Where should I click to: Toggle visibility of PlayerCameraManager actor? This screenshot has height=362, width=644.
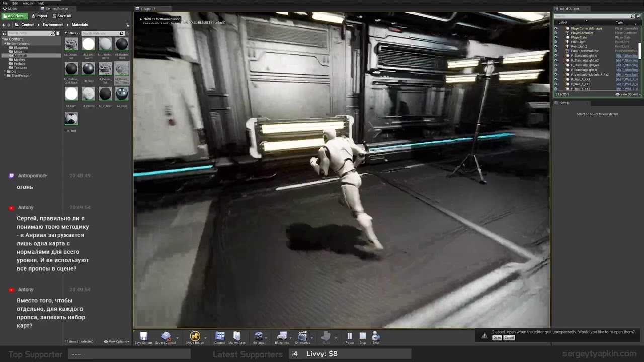pyautogui.click(x=556, y=28)
